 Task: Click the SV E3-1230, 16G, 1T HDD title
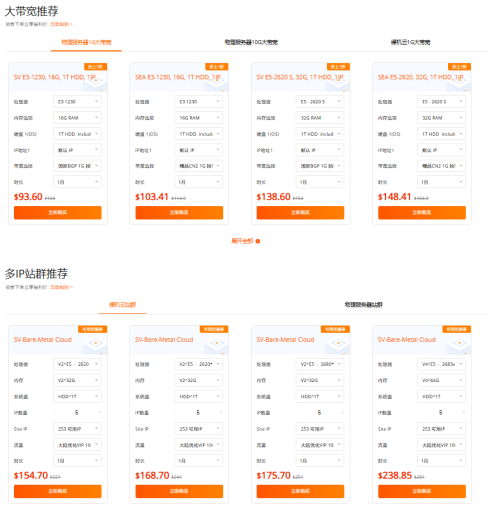(x=55, y=77)
